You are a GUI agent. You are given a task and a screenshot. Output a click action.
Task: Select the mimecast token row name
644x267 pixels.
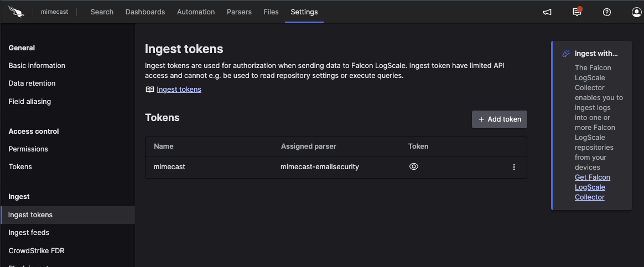click(169, 167)
